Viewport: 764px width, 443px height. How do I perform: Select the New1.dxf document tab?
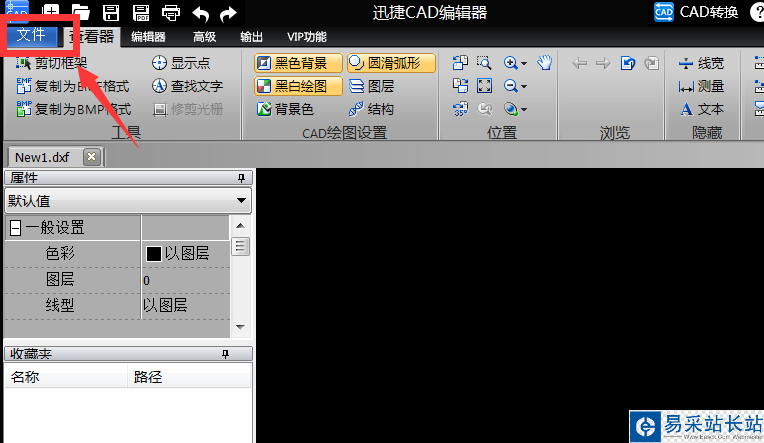click(42, 157)
